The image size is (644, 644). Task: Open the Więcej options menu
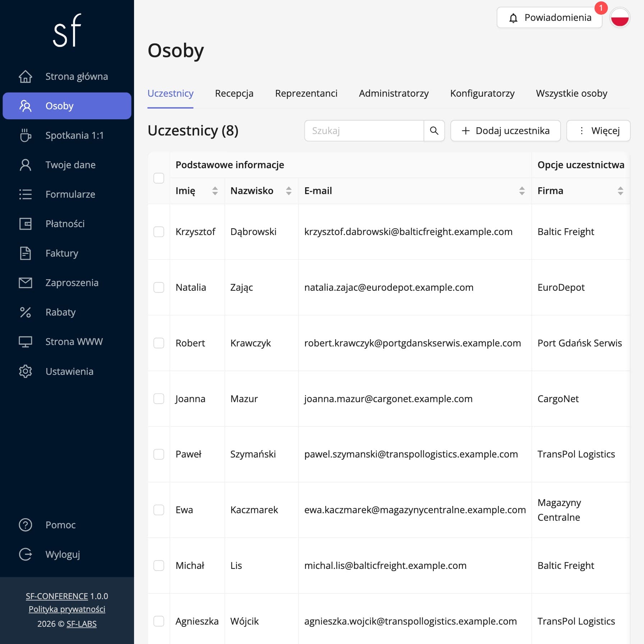click(598, 131)
